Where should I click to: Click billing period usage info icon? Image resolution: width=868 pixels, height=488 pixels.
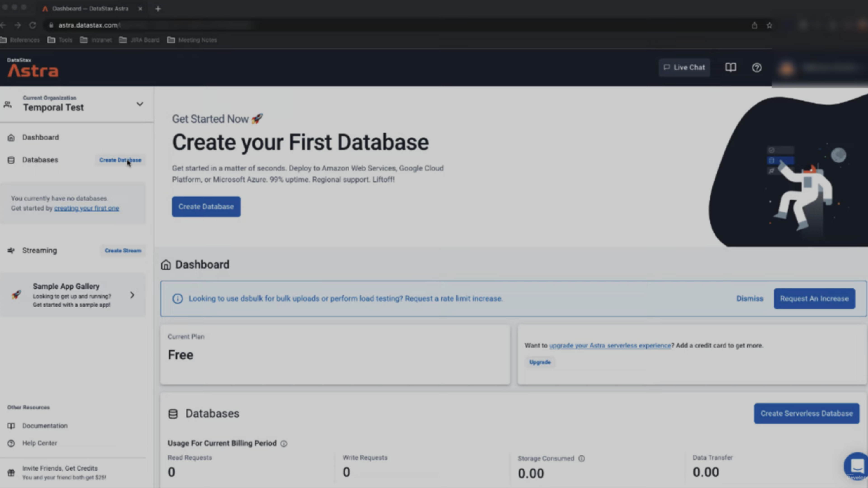(284, 443)
